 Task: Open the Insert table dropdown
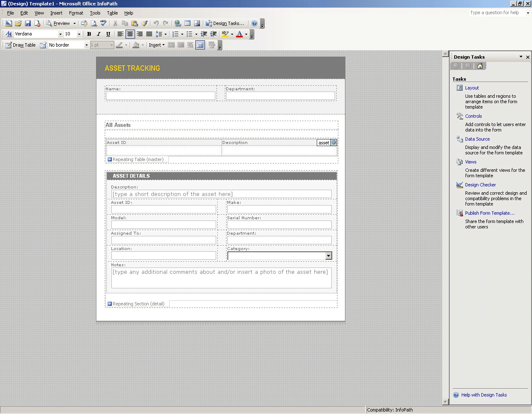coord(157,45)
